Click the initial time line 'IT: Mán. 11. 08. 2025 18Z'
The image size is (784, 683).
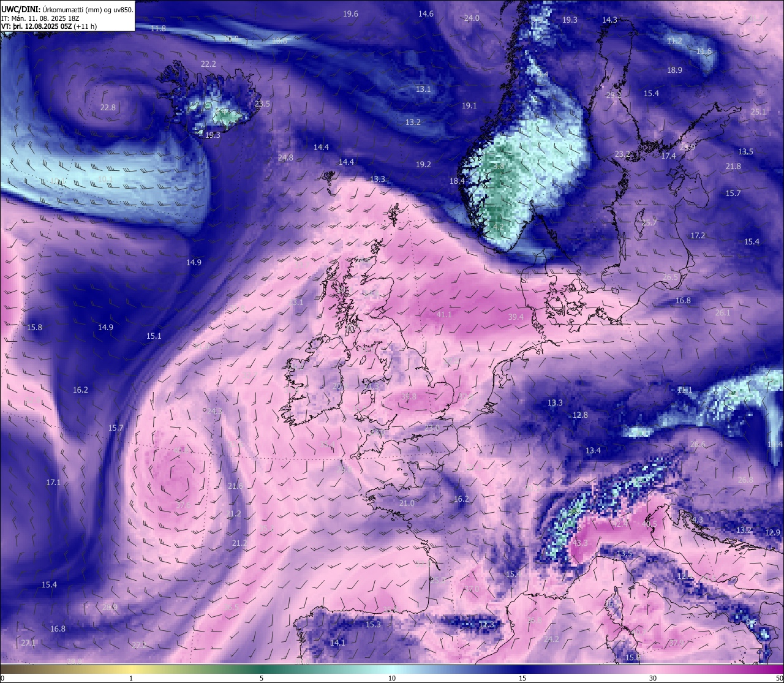click(42, 18)
